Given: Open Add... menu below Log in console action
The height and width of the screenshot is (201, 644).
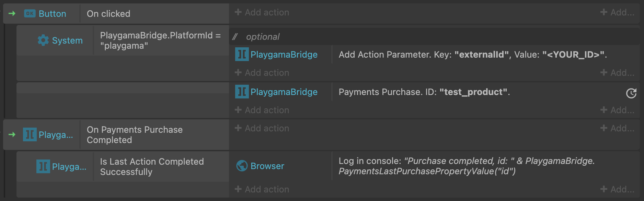Looking at the screenshot, I should tap(617, 189).
